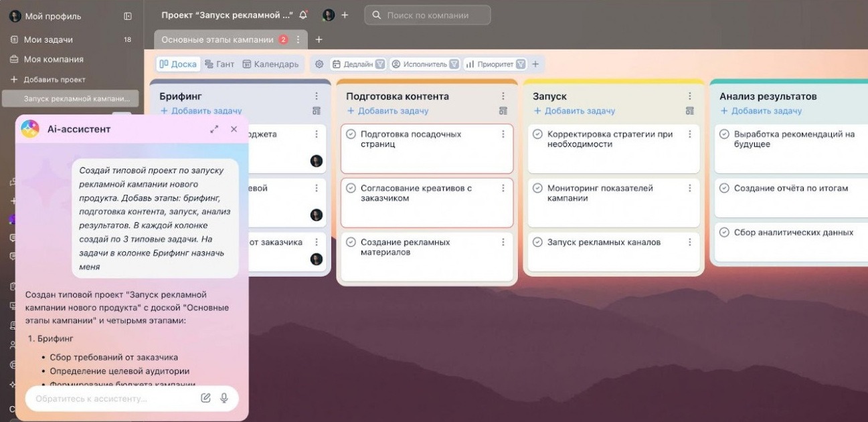Screen dimensions: 868x422
Task: Open the kebab menu of the Запуск column
Action: coord(689,95)
